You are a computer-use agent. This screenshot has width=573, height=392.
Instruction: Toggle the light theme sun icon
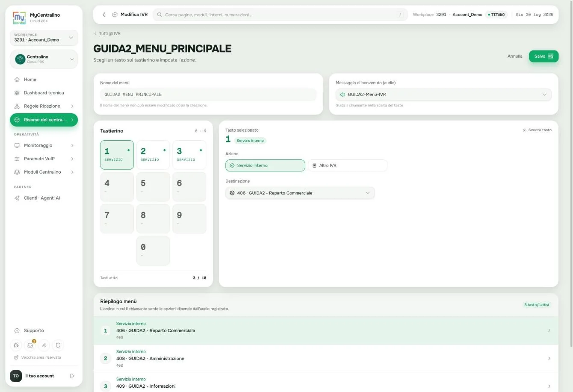pos(44,345)
